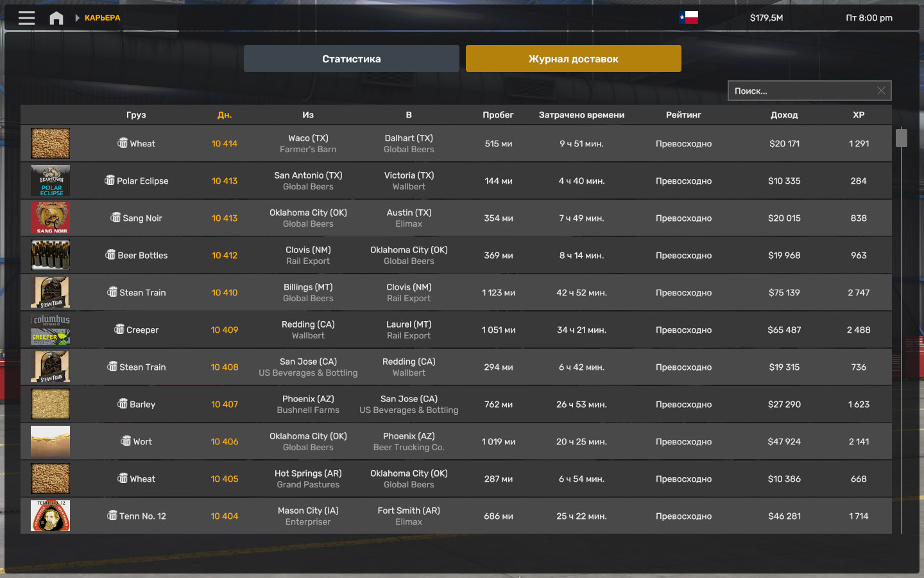Click day number 10 409
924x578 pixels.
click(x=225, y=329)
